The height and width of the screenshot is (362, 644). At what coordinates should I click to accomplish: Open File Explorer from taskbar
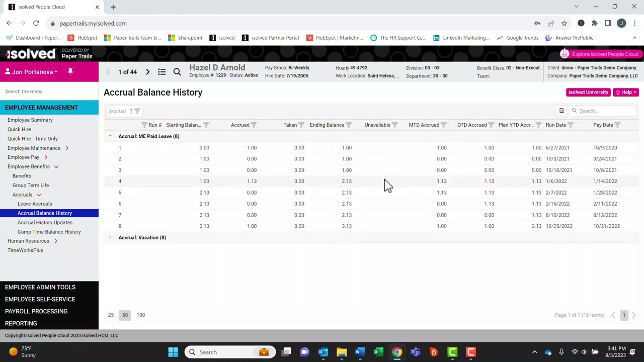341,352
